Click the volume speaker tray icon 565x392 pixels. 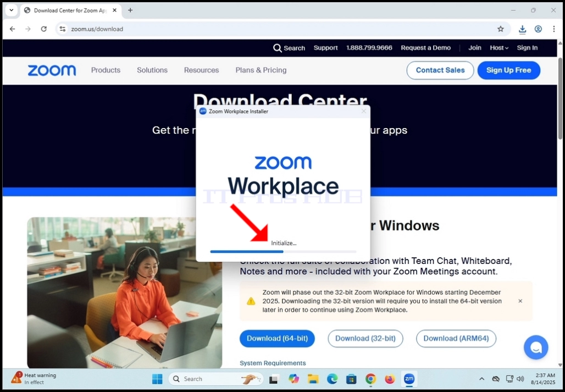520,379
